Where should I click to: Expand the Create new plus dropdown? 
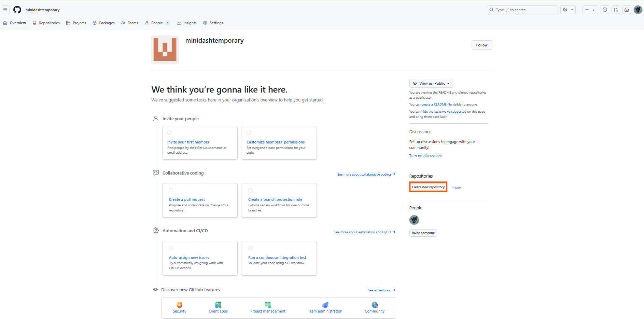coord(590,10)
